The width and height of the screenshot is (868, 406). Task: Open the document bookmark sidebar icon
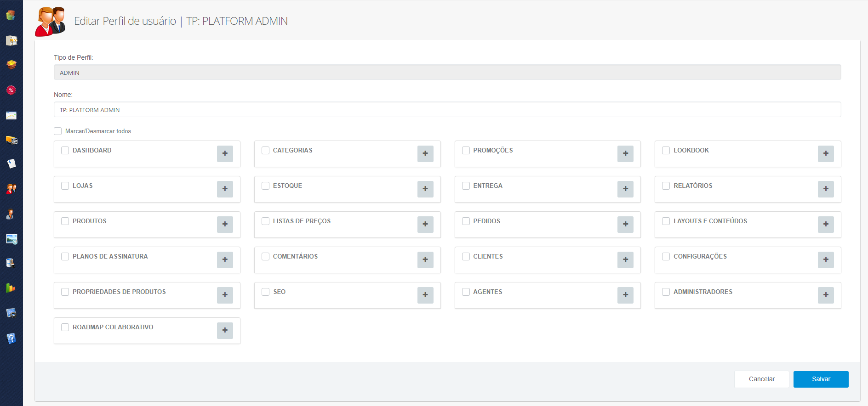click(11, 164)
